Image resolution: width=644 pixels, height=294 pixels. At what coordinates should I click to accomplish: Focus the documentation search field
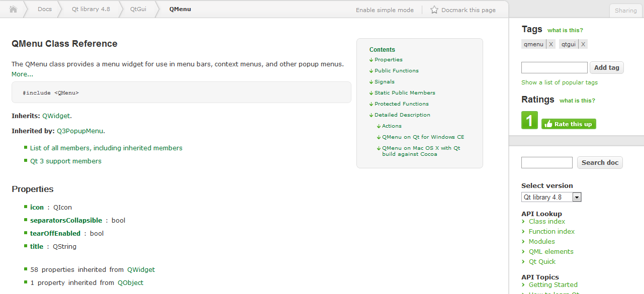(x=547, y=162)
